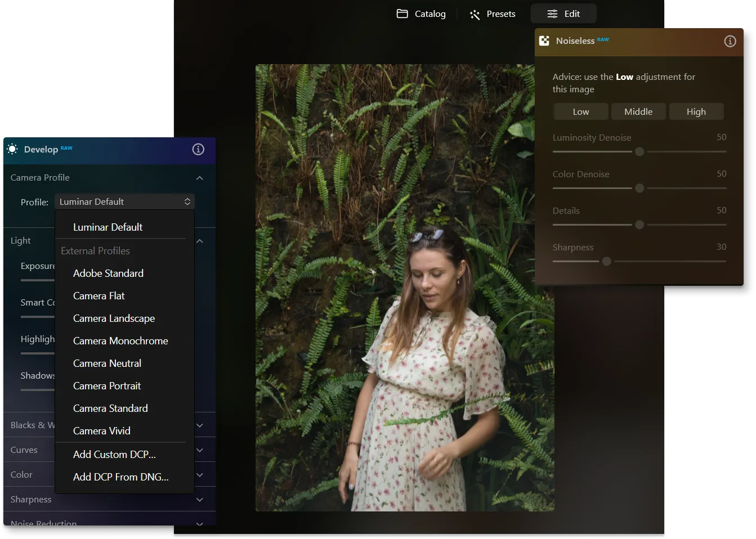
Task: Open the Develop panel info icon
Action: click(x=198, y=149)
